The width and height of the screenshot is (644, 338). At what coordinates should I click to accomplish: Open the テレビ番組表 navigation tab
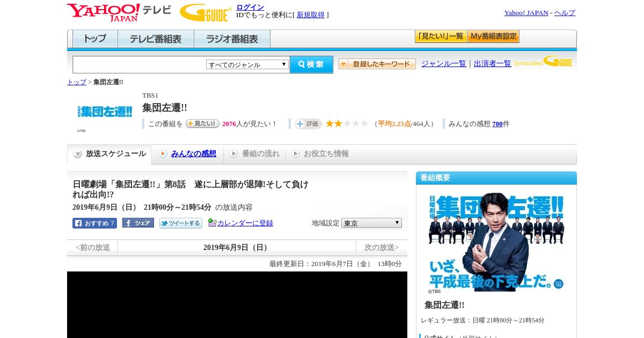[x=156, y=39]
